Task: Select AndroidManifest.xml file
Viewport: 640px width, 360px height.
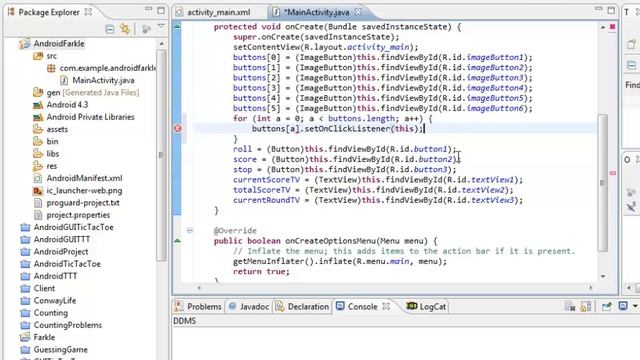Action: 84,178
